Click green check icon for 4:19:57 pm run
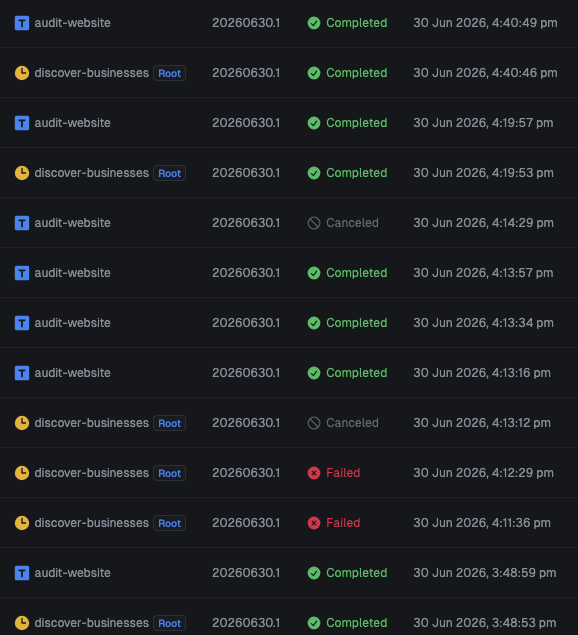Image resolution: width=578 pixels, height=635 pixels. (x=314, y=123)
